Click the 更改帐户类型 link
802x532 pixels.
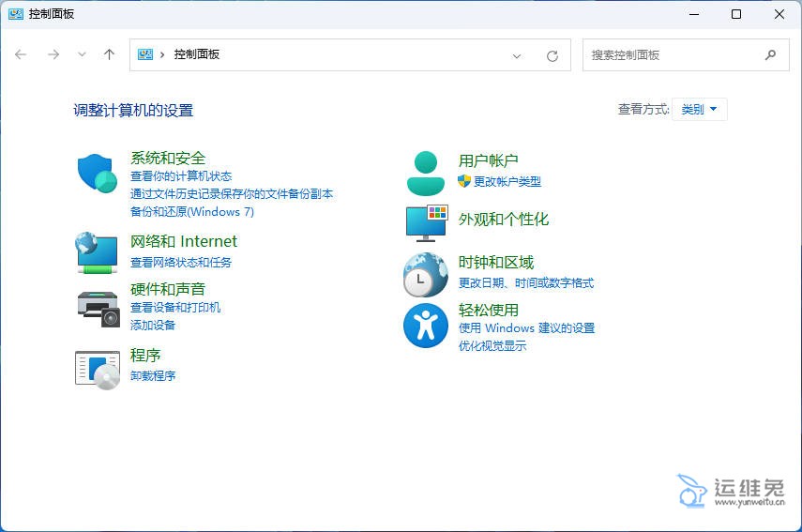pyautogui.click(x=507, y=181)
